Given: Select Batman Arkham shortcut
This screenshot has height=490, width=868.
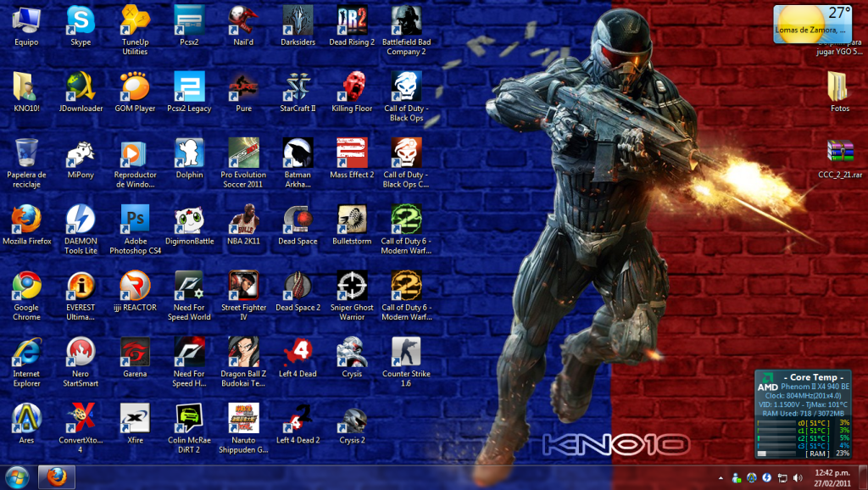Looking at the screenshot, I should (x=298, y=164).
